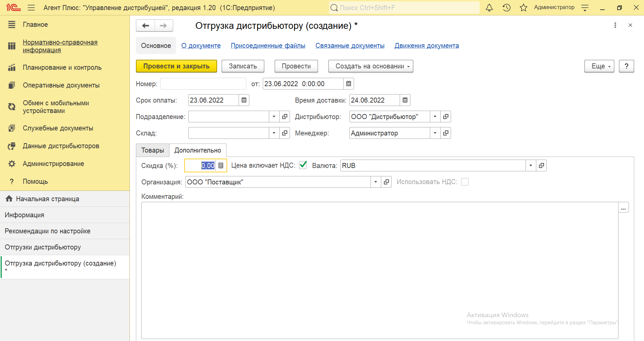Image resolution: width=644 pixels, height=341 pixels.
Task: Click Провести button
Action: click(x=296, y=66)
